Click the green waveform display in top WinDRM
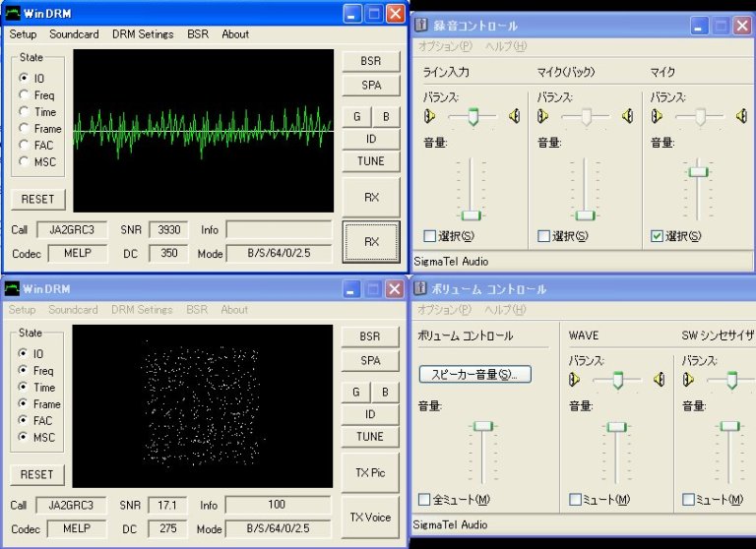 203,131
